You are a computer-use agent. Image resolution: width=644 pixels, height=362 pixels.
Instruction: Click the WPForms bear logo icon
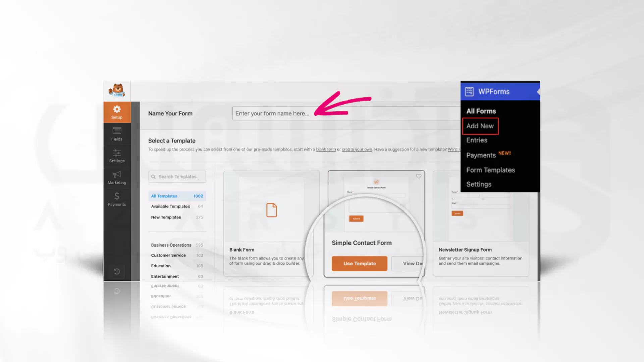pyautogui.click(x=116, y=90)
